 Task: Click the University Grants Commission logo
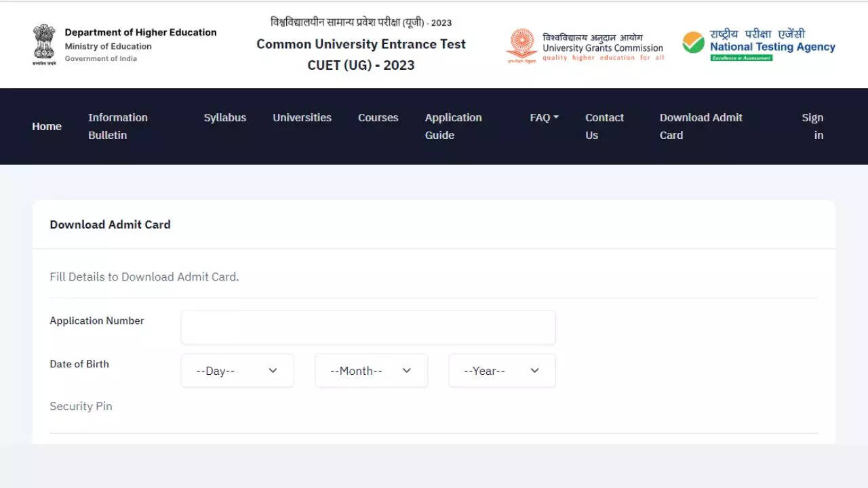(521, 45)
